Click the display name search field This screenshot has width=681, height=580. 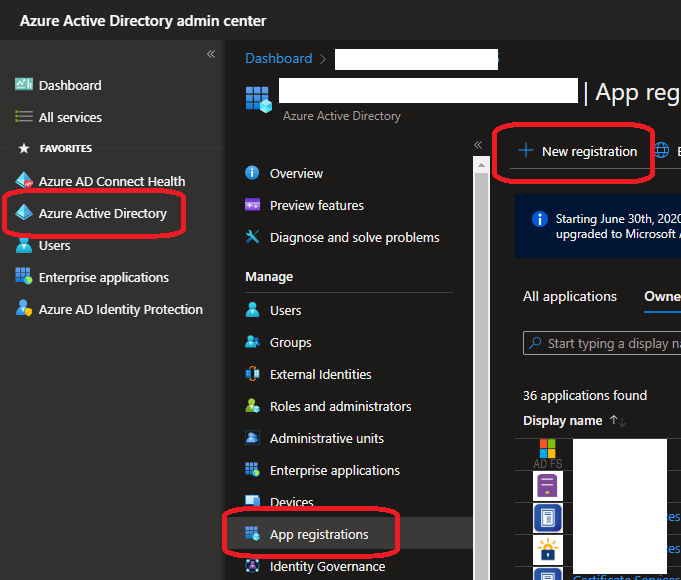click(610, 343)
